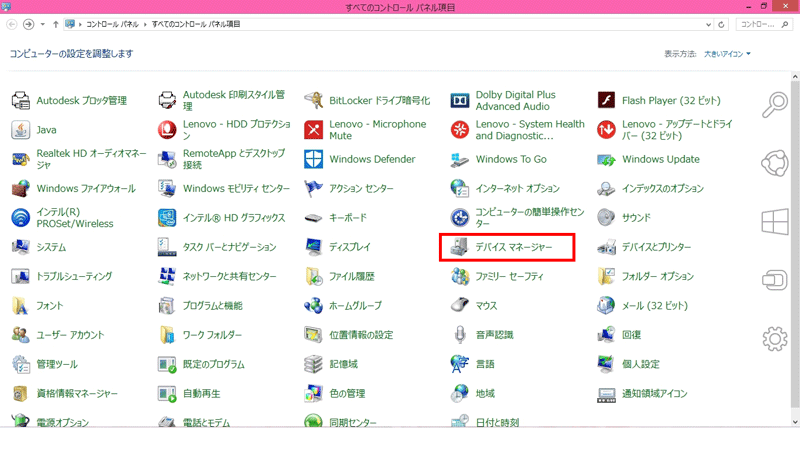Open プログラムと機能 item
Viewport: 800px width, 450px height.
[200, 306]
